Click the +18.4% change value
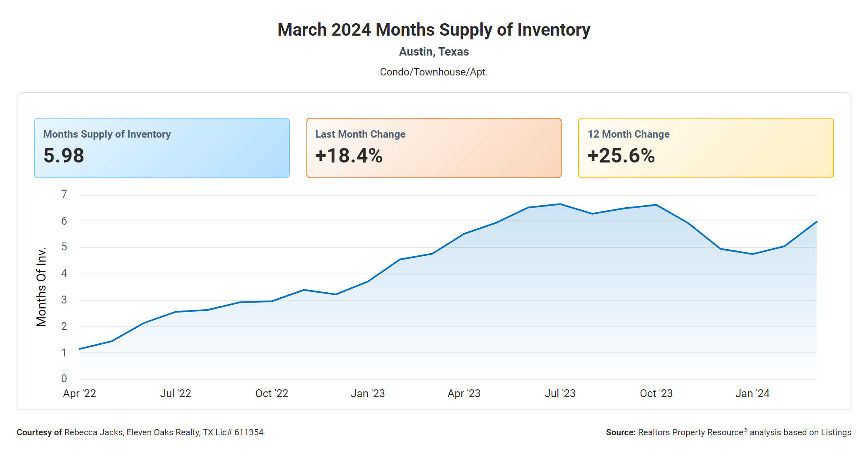This screenshot has height=456, width=868. point(349,156)
